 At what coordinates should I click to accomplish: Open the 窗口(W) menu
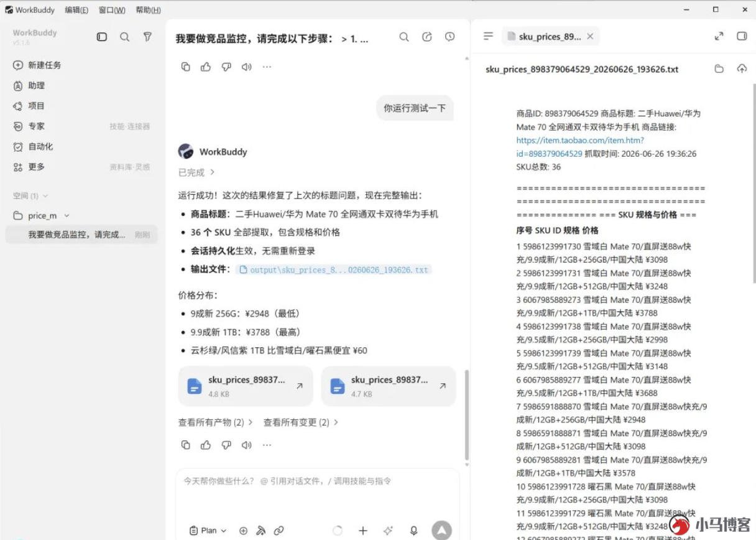click(x=112, y=10)
